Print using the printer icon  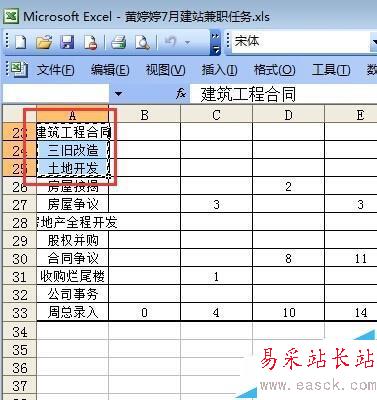coord(118,42)
